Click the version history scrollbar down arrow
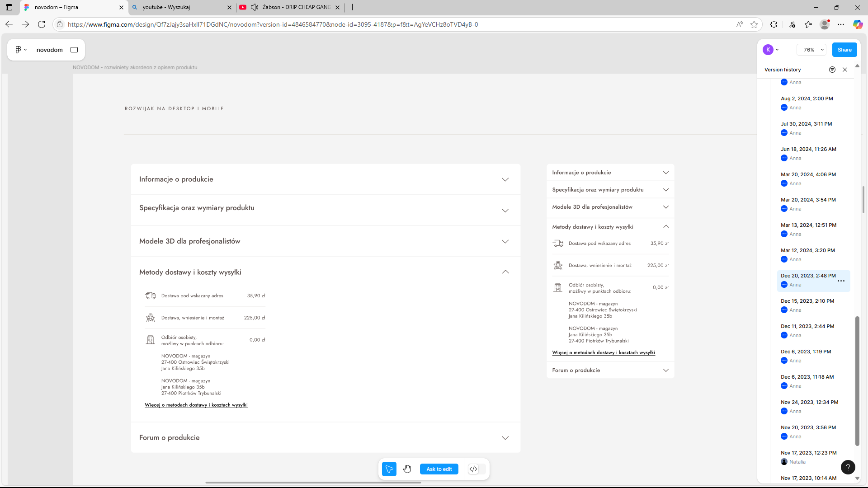The image size is (868, 488). click(857, 478)
